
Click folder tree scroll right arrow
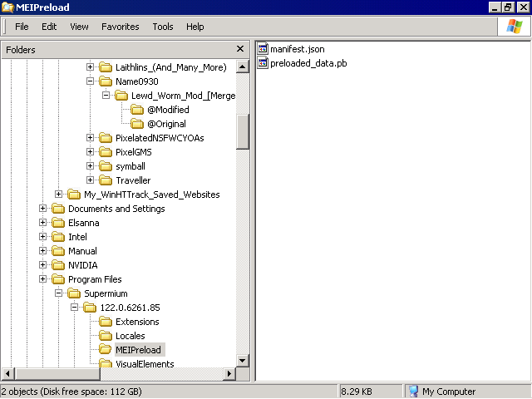(x=229, y=374)
